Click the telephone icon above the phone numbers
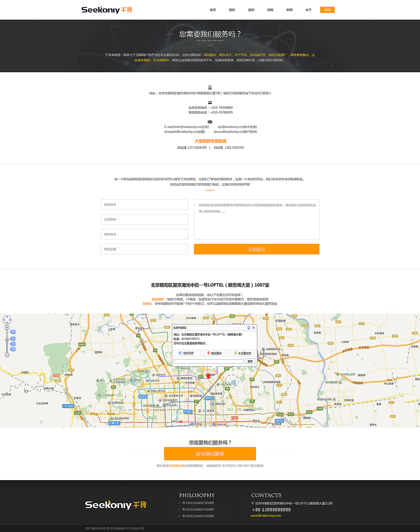 [210, 103]
